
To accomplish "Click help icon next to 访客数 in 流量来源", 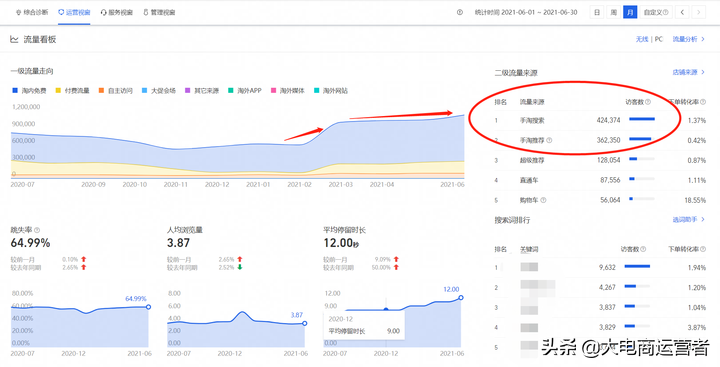I will point(648,102).
